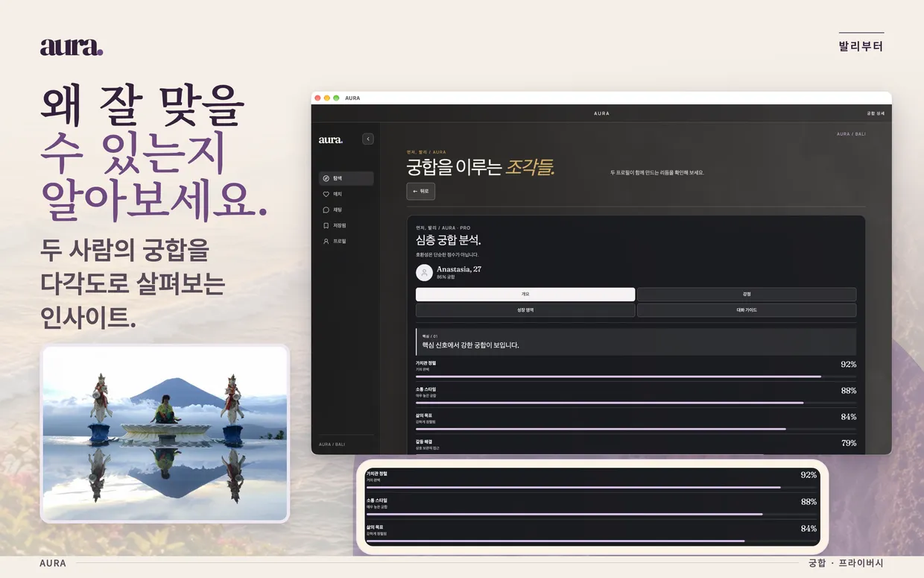Click the 언제, 발리 / AURA breadcrumb above headline
Viewport: 924px width, 578px height.
(x=426, y=152)
